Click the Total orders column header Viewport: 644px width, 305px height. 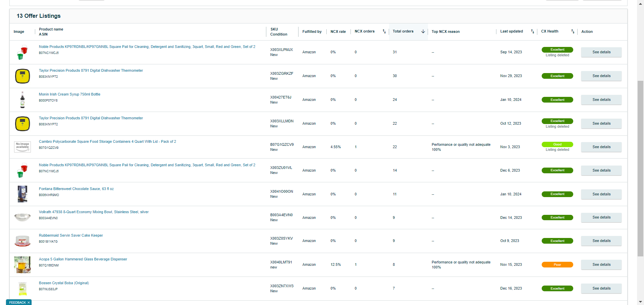pyautogui.click(x=403, y=32)
